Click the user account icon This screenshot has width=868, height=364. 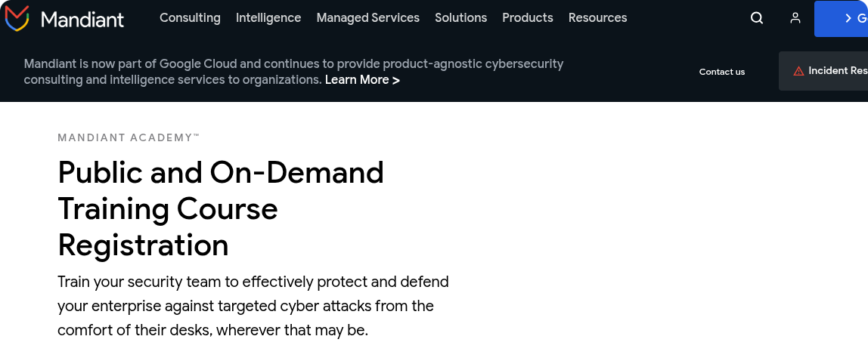(795, 18)
